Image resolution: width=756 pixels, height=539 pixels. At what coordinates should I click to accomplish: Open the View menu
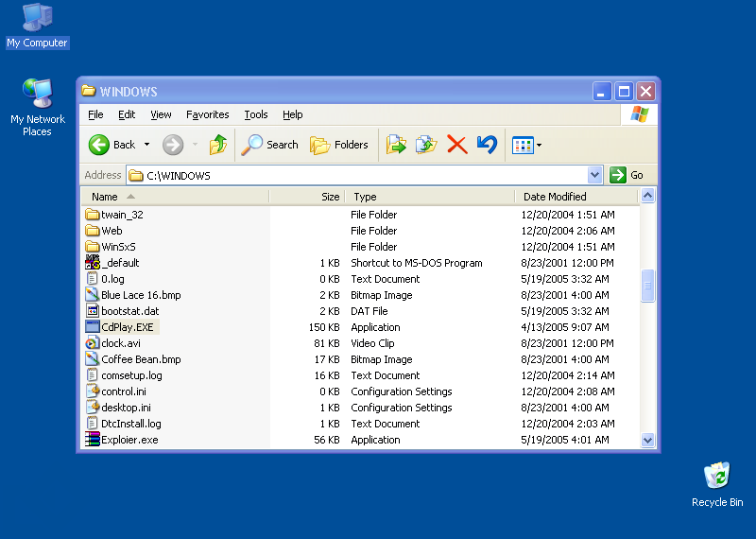pyautogui.click(x=161, y=114)
